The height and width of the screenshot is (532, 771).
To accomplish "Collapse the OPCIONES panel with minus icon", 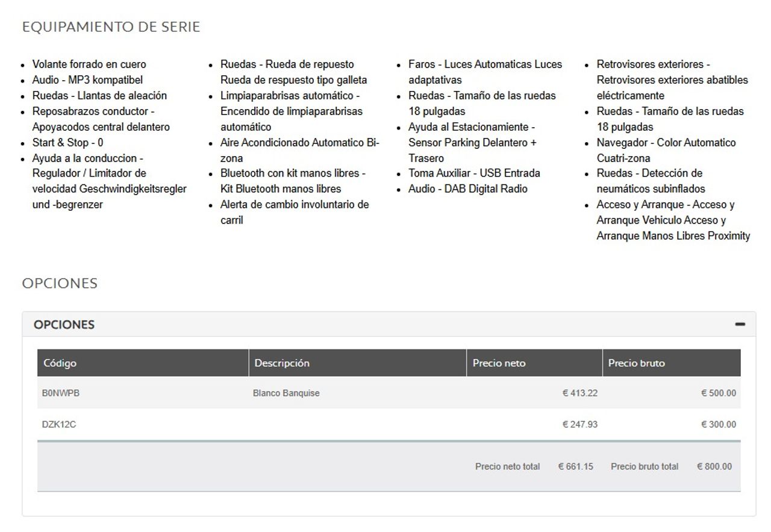I will click(x=740, y=324).
